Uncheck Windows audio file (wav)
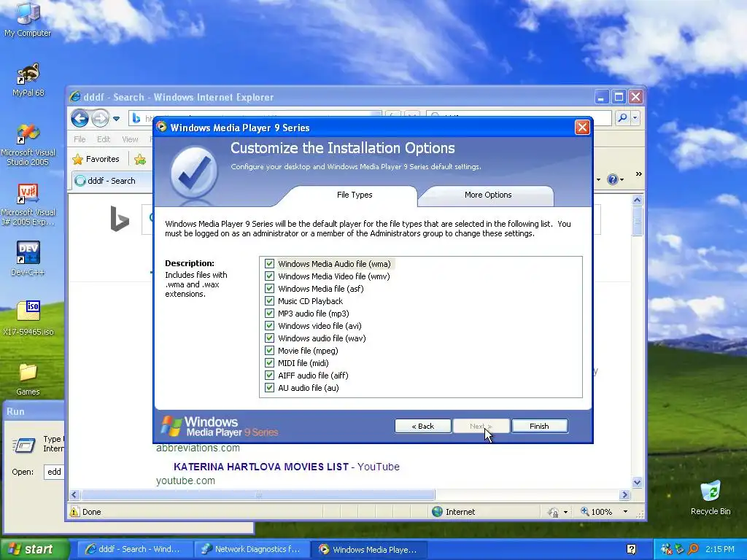Image resolution: width=747 pixels, height=560 pixels. (x=269, y=338)
